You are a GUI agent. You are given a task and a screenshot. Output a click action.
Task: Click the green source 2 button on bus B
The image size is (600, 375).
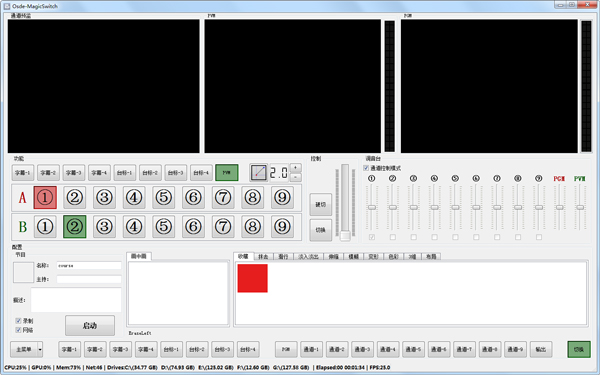click(75, 227)
